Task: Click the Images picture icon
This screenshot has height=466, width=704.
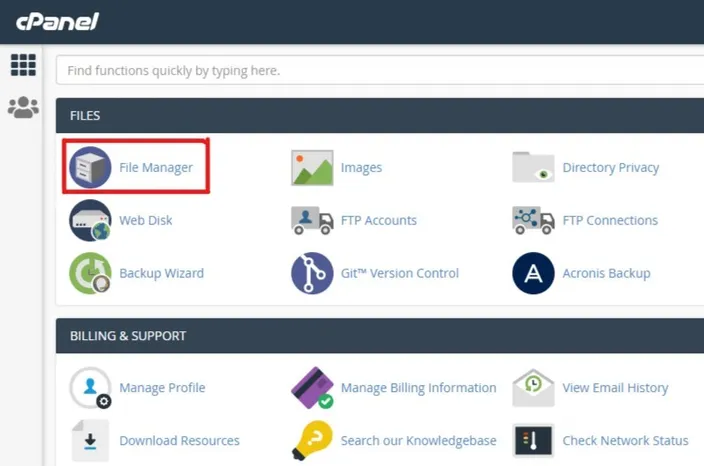Action: point(312,167)
